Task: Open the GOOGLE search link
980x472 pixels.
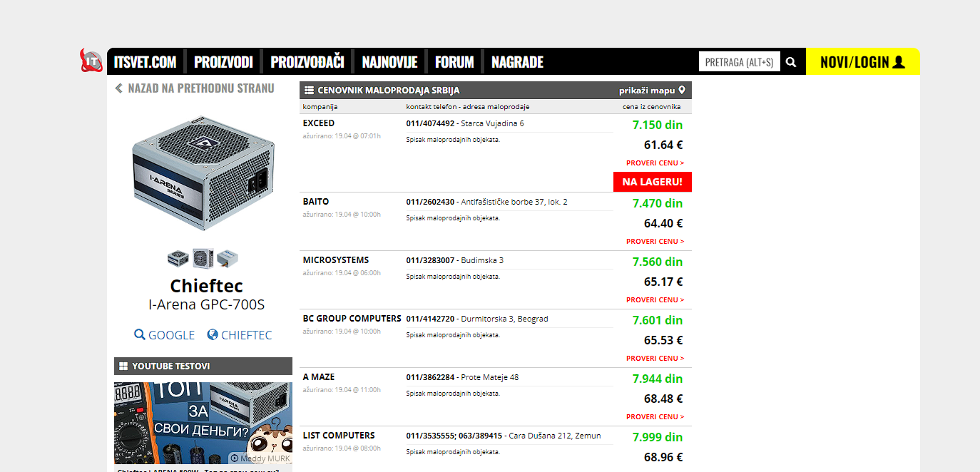Action: (x=165, y=335)
